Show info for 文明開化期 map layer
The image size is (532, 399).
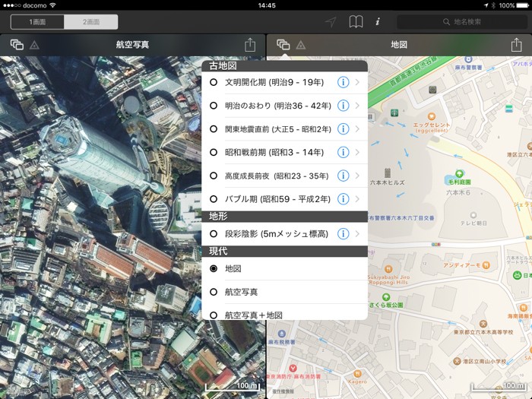[343, 82]
